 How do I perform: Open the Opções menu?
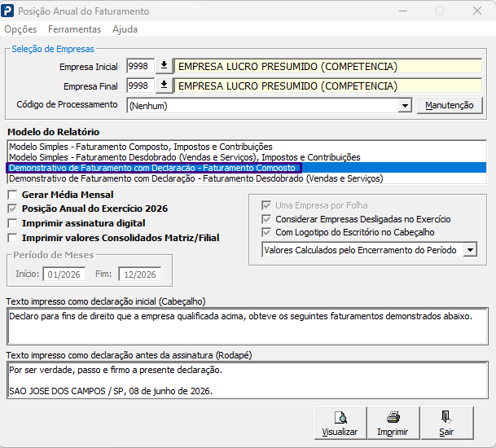tap(20, 29)
